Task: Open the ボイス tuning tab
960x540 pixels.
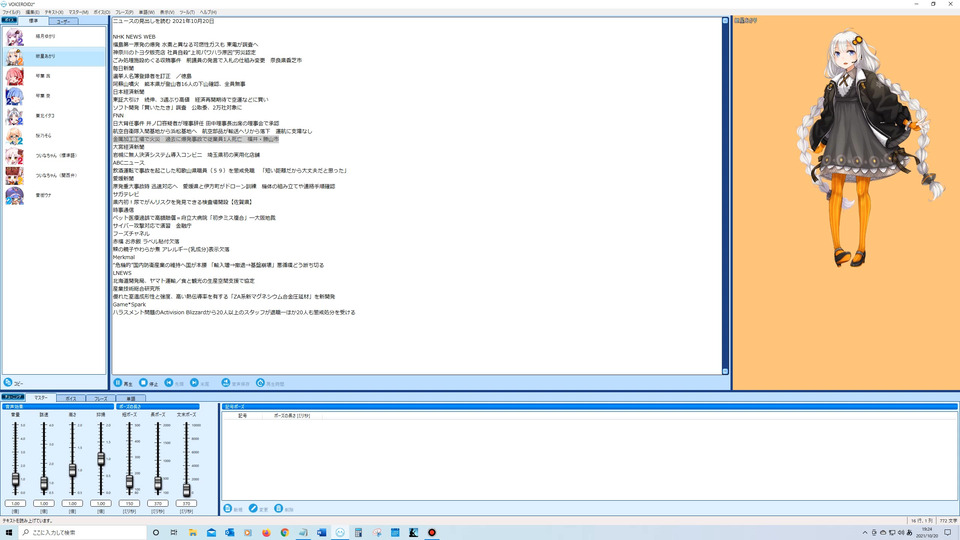Action: click(71, 399)
